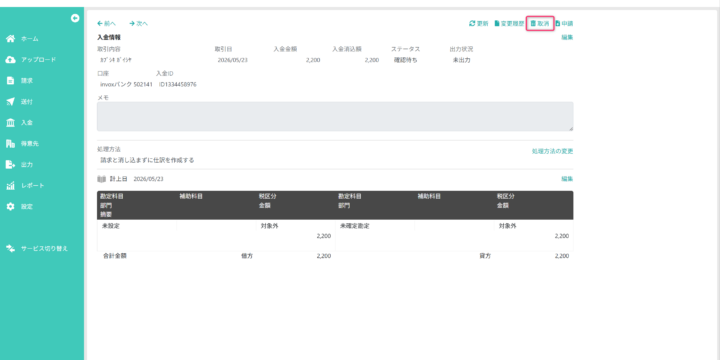720x360 pixels.
Task: Click the 借方 total label
Action: click(x=247, y=256)
